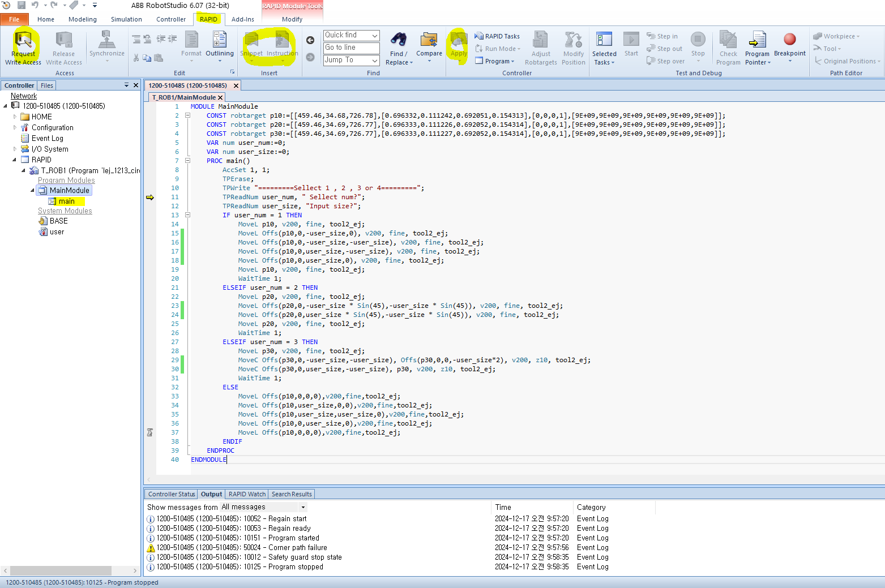The height and width of the screenshot is (588, 885).
Task: Click Release Write Access icon
Action: [63, 40]
